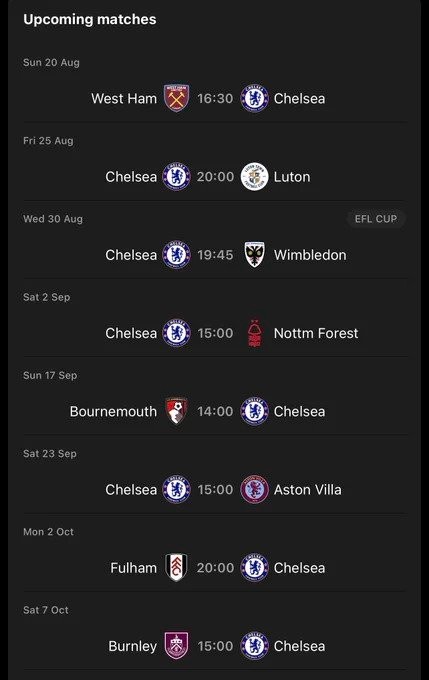Click the Wimbledon club crest
The image size is (429, 680).
coord(254,255)
